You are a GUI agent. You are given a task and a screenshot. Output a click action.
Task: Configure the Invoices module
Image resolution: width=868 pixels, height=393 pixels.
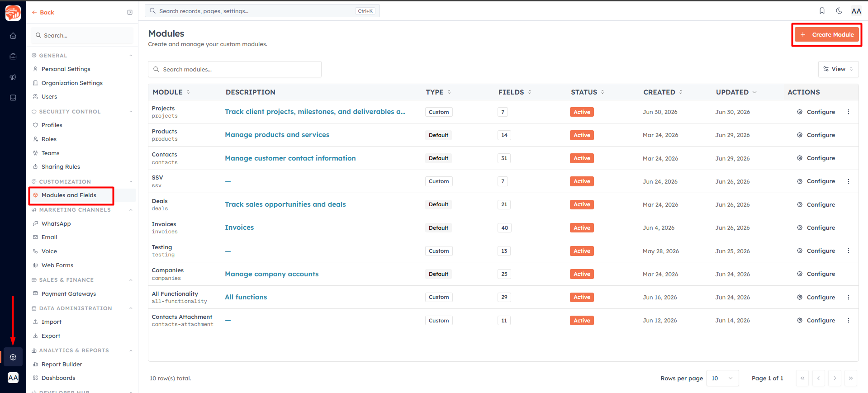tap(816, 227)
